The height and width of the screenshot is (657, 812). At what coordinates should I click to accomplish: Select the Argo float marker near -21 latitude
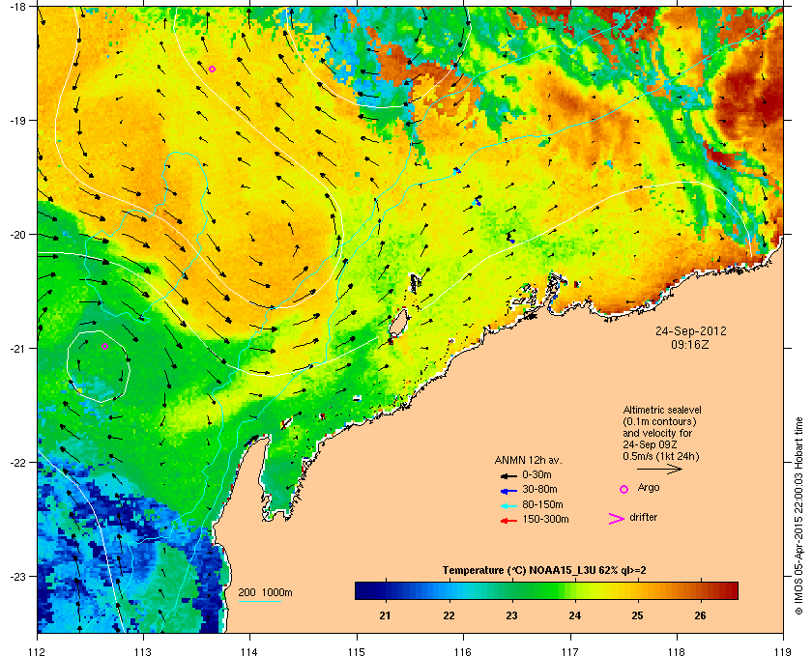pos(104,346)
